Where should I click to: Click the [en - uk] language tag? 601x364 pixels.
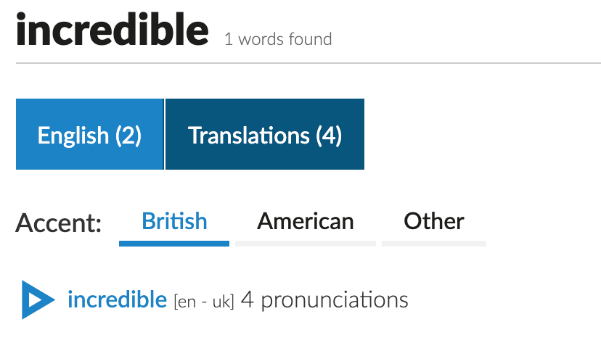click(x=203, y=301)
